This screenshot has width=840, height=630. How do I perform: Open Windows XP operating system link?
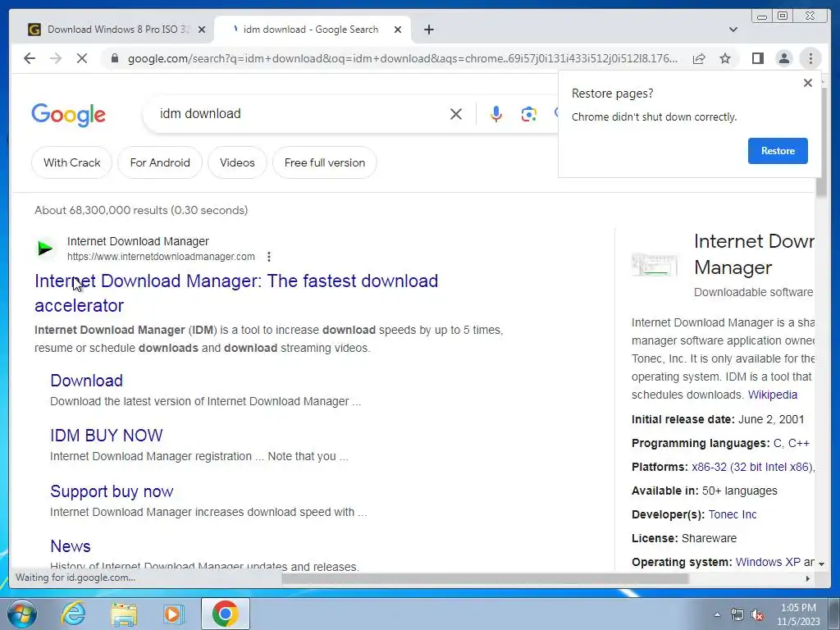[x=768, y=562]
